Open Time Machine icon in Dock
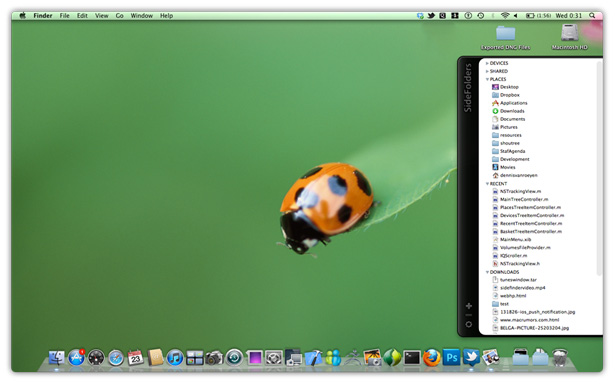Viewport: 615px width, 387px height. (x=234, y=358)
